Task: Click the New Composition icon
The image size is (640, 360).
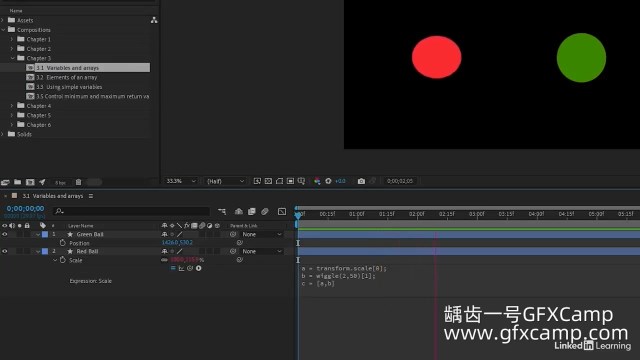Action: click(30, 182)
